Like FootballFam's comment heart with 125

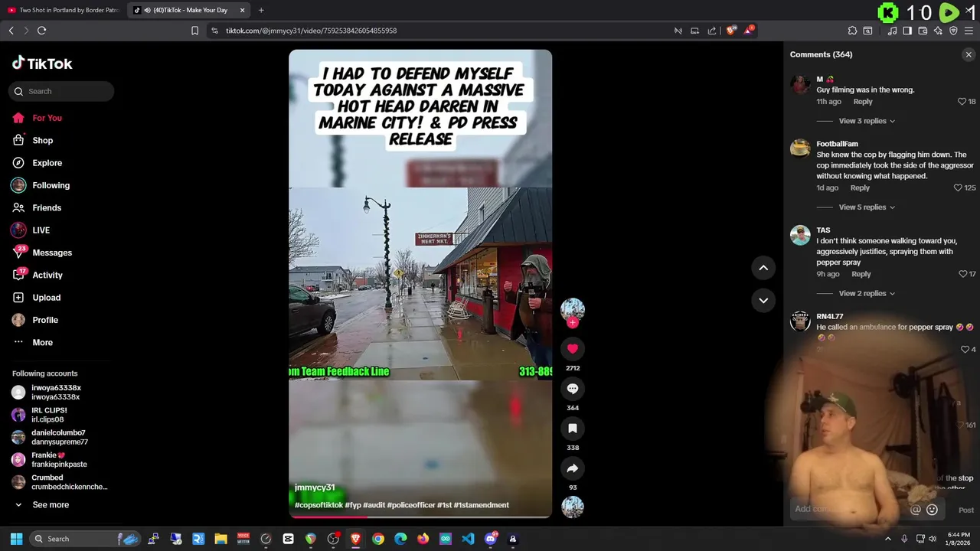pos(958,187)
